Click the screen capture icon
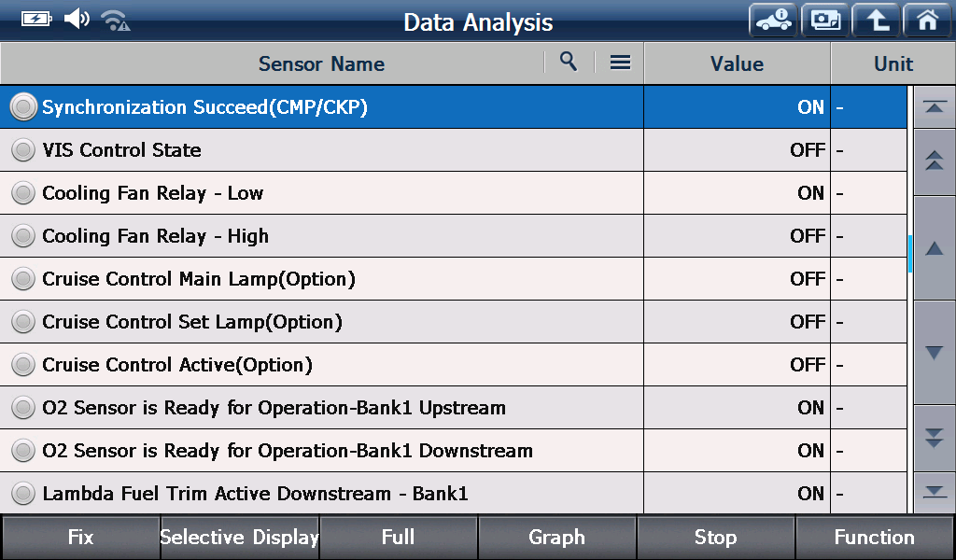956x560 pixels. (825, 21)
